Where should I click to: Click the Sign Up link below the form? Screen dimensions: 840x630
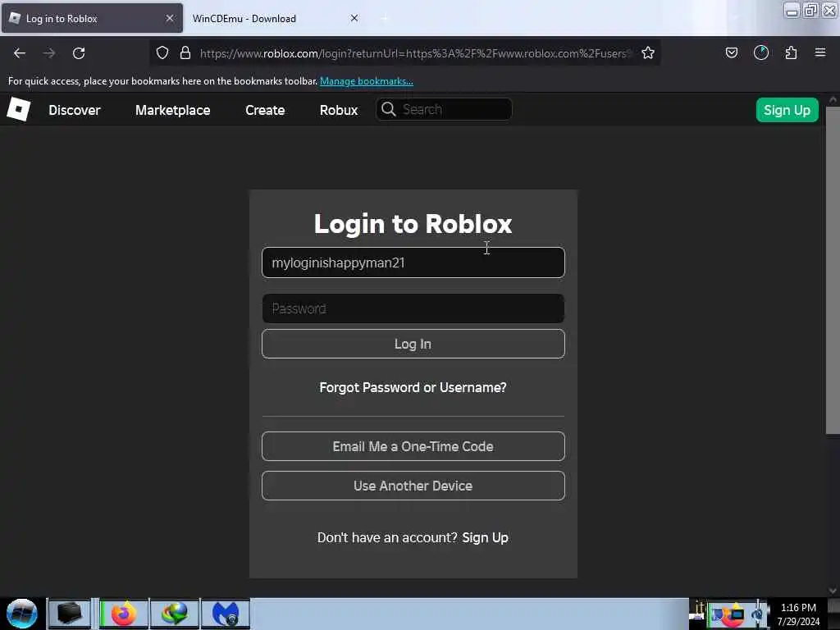486,537
